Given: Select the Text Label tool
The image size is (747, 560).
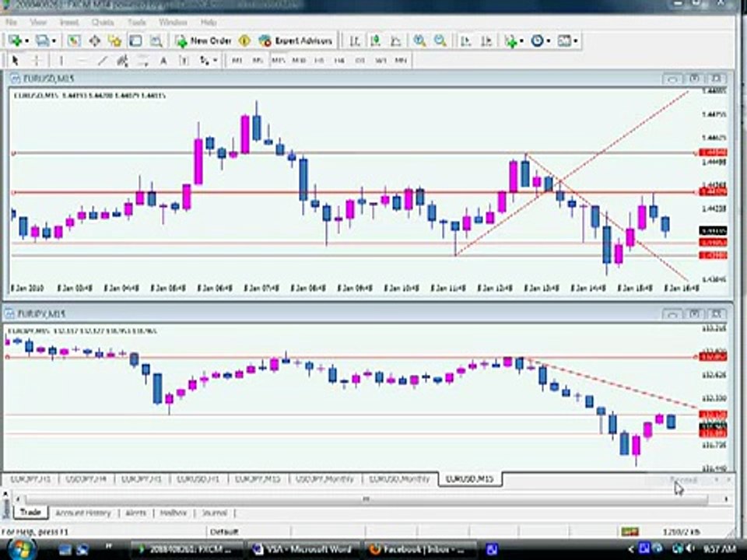Looking at the screenshot, I should pyautogui.click(x=184, y=61).
